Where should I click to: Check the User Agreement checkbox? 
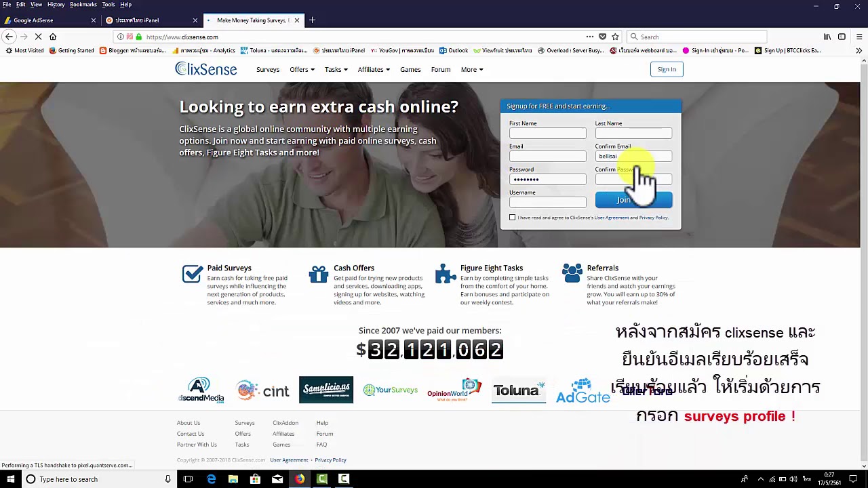[512, 218]
